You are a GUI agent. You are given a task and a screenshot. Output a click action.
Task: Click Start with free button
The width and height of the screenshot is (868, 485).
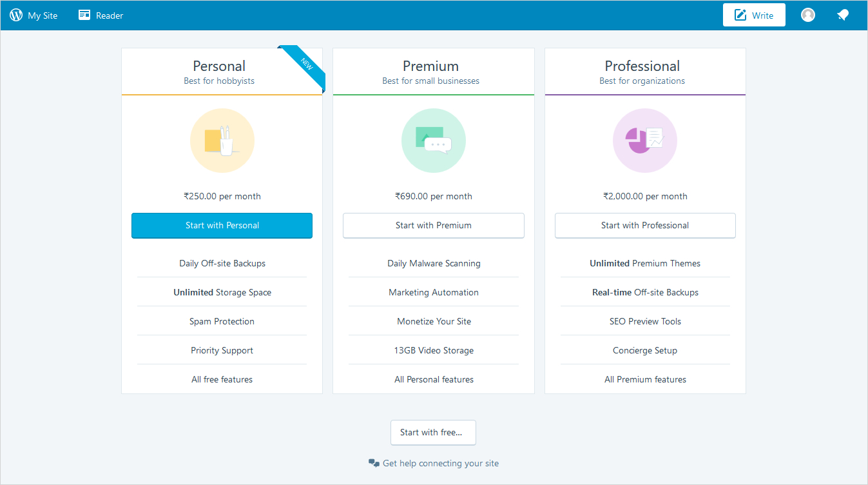[433, 433]
